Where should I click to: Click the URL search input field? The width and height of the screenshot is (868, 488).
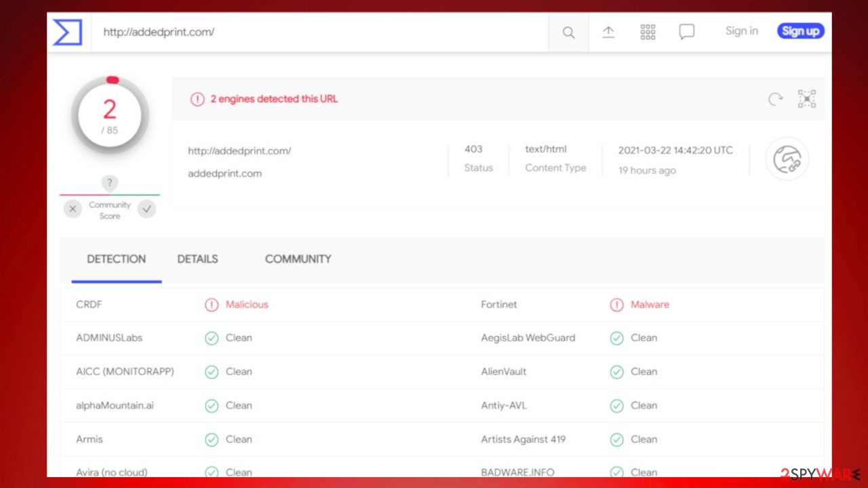coord(319,32)
